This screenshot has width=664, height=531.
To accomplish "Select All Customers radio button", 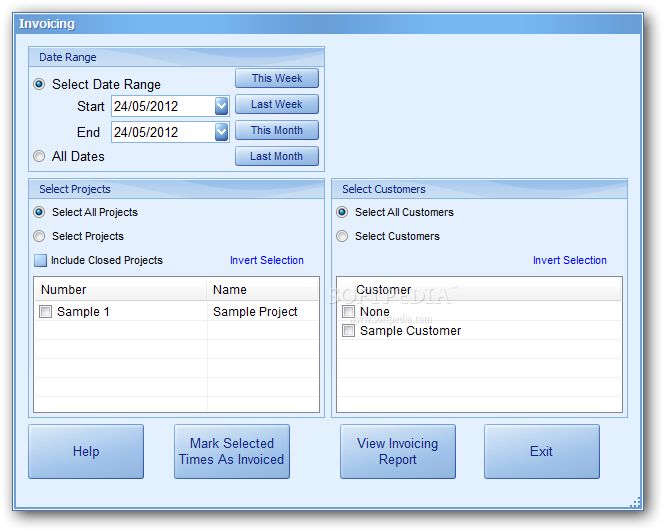I will [342, 212].
